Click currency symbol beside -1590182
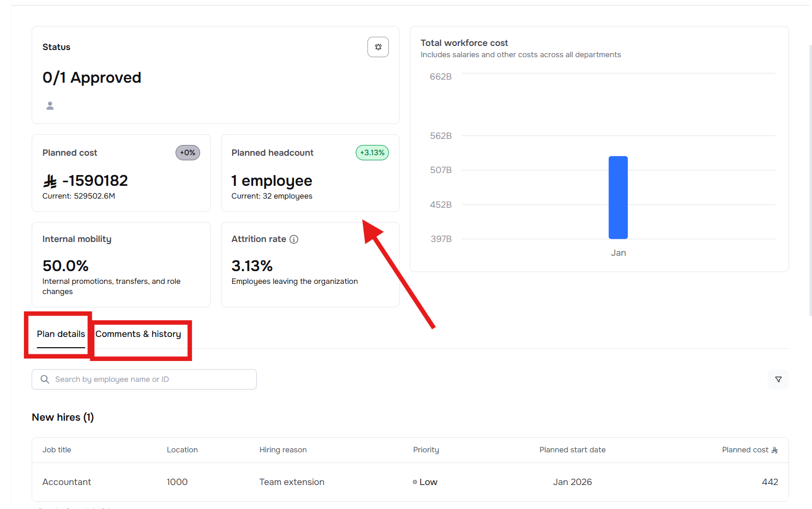Image resolution: width=812 pixels, height=509 pixels. point(50,181)
